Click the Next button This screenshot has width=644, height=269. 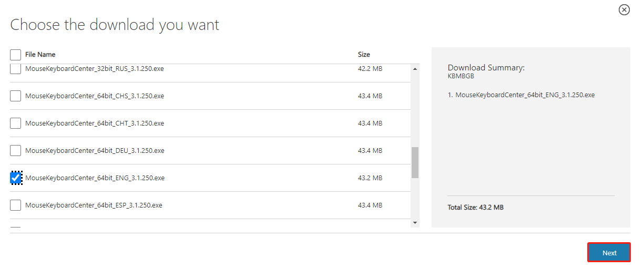pos(609,253)
